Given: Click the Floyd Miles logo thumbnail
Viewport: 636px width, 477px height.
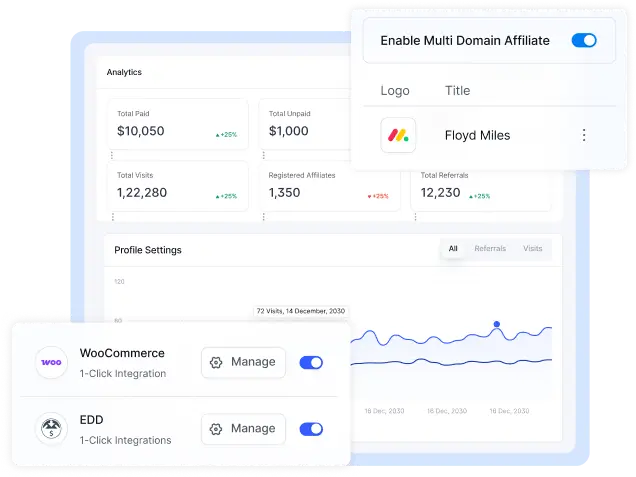Looking at the screenshot, I should click(x=398, y=135).
